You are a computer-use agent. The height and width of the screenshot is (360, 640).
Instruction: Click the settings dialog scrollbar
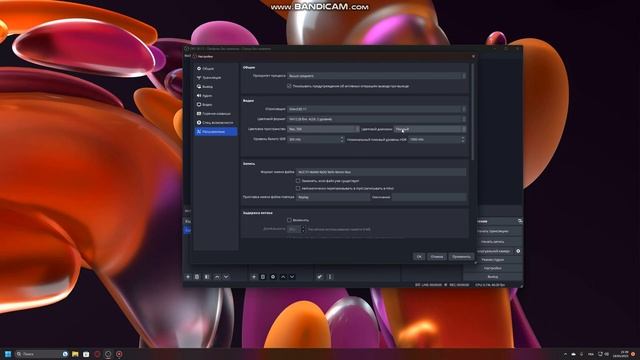click(x=473, y=112)
